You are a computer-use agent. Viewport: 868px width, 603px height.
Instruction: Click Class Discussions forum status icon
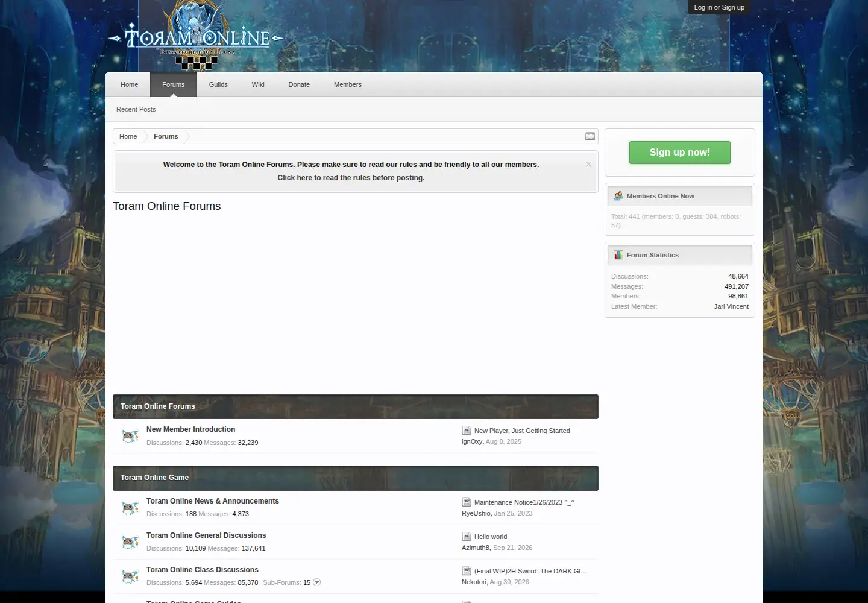point(130,576)
